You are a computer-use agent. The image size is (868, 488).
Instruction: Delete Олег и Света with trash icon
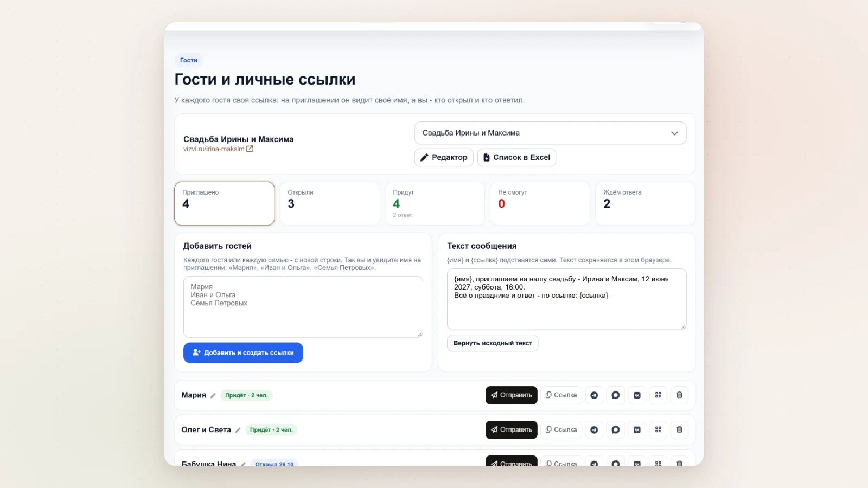679,430
